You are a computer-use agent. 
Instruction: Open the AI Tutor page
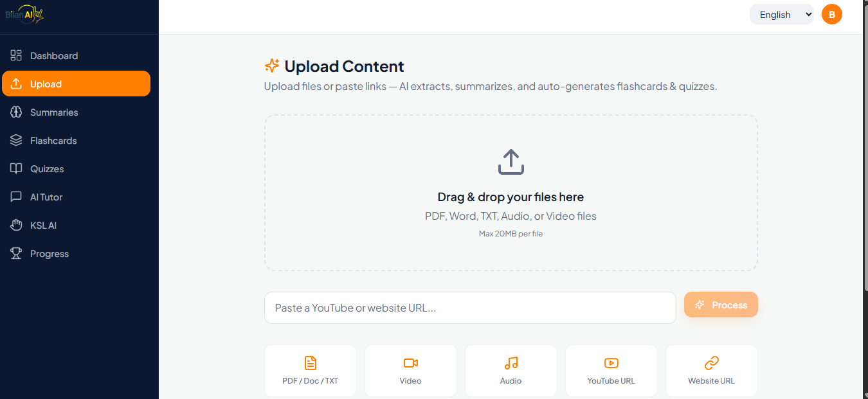(77, 197)
